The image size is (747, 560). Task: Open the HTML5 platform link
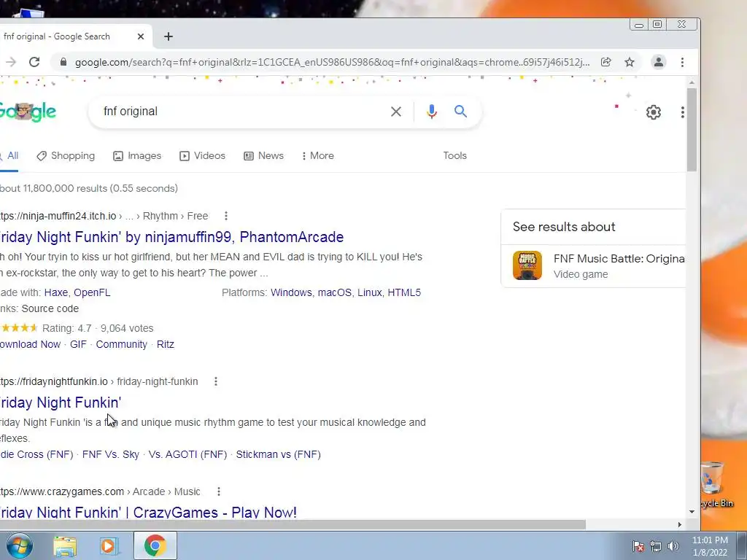point(404,292)
